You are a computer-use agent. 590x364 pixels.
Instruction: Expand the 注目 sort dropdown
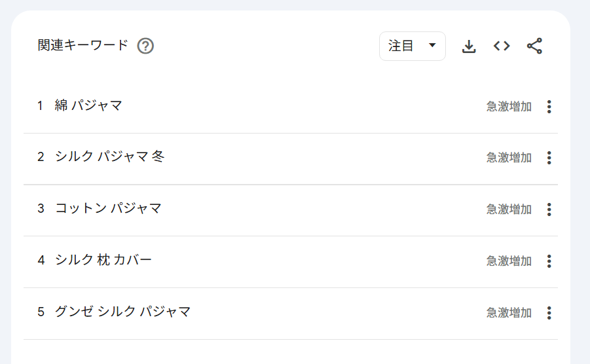click(x=412, y=46)
